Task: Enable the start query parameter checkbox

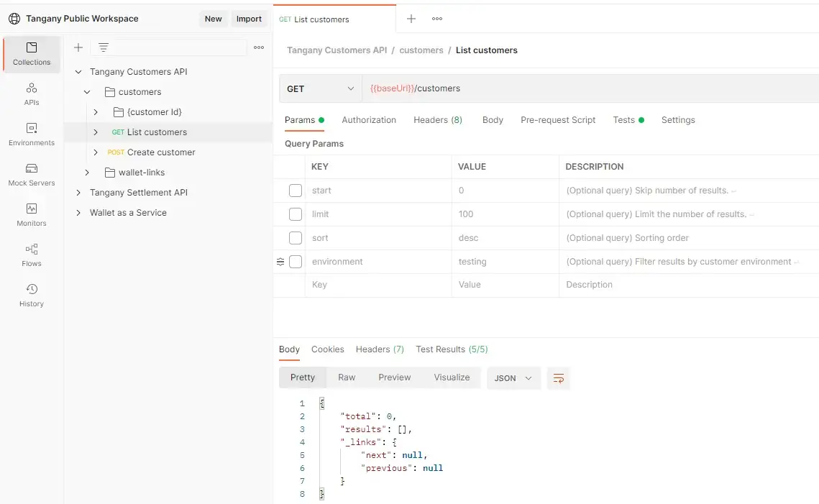Action: (x=296, y=191)
